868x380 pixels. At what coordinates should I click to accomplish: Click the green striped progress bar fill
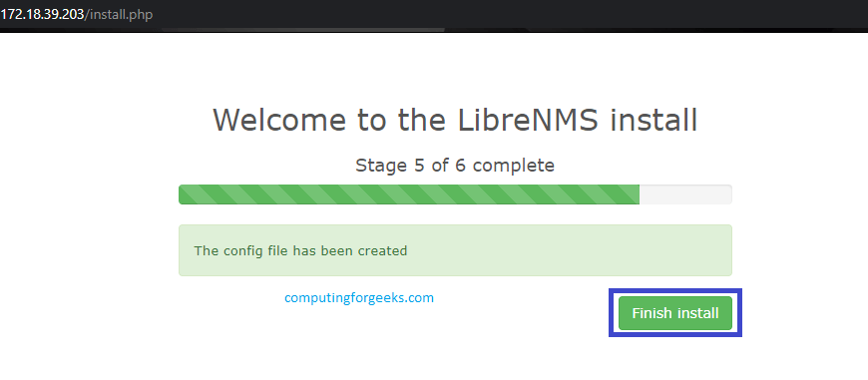click(x=408, y=194)
